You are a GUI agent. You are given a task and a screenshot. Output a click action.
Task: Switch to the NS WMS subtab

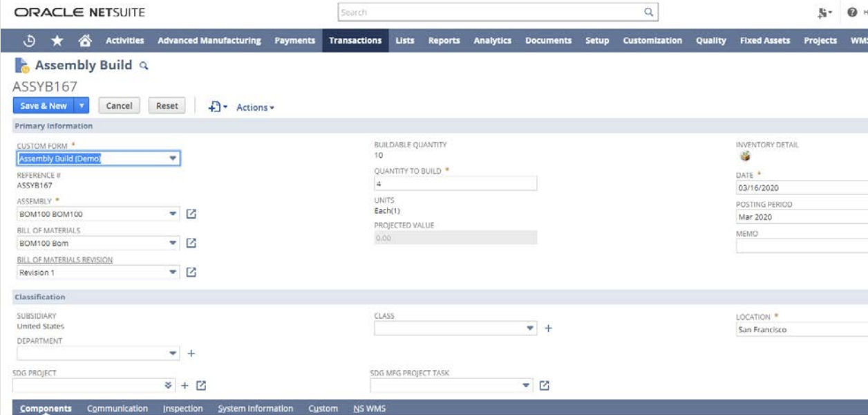point(370,409)
